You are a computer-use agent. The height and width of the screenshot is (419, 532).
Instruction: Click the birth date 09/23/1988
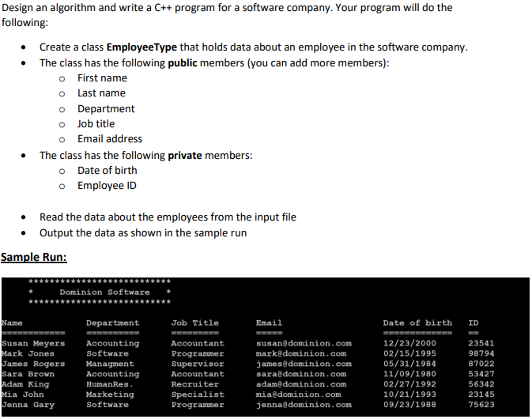coord(409,405)
